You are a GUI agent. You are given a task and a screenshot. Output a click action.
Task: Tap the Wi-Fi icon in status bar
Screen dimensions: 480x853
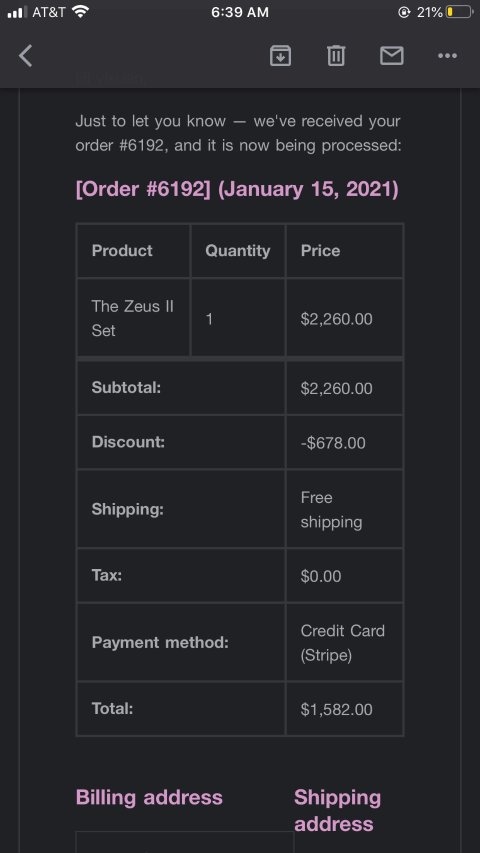(x=81, y=12)
